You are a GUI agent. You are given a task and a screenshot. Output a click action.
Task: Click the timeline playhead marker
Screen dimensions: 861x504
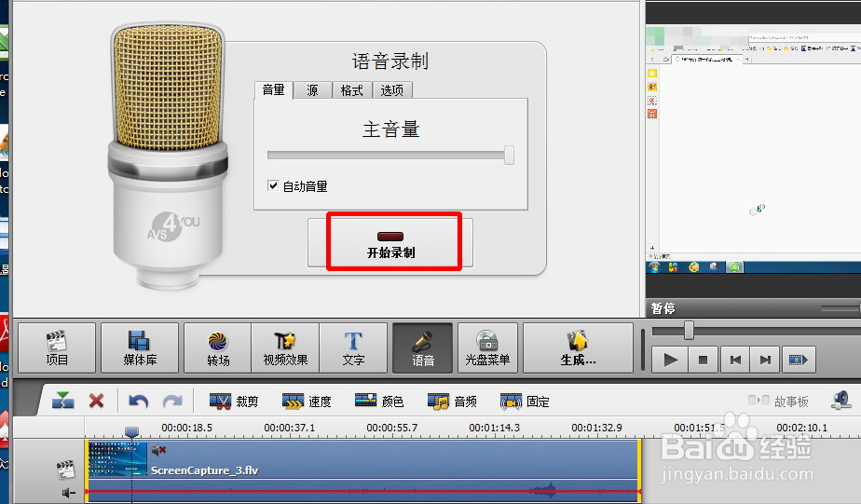[131, 432]
